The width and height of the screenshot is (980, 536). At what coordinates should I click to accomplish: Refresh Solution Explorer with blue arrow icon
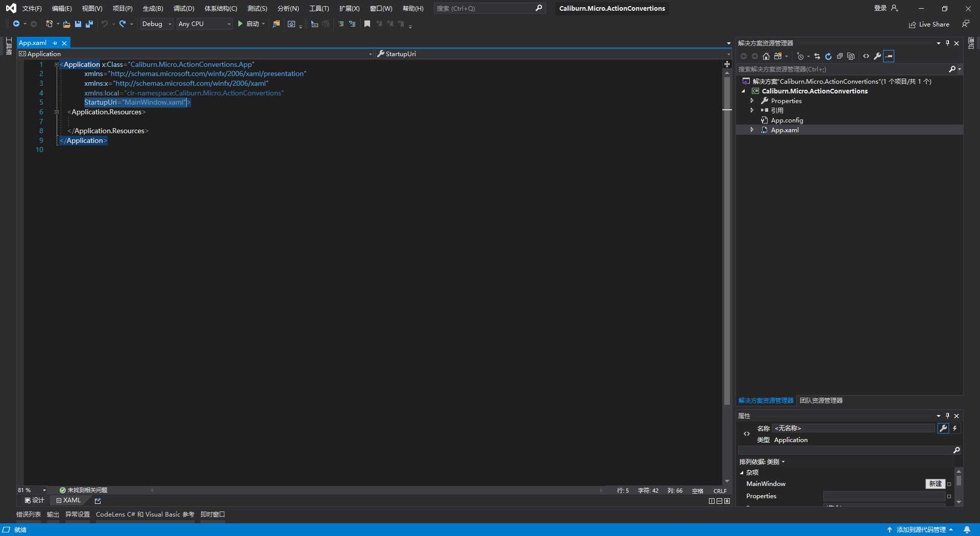pos(828,56)
